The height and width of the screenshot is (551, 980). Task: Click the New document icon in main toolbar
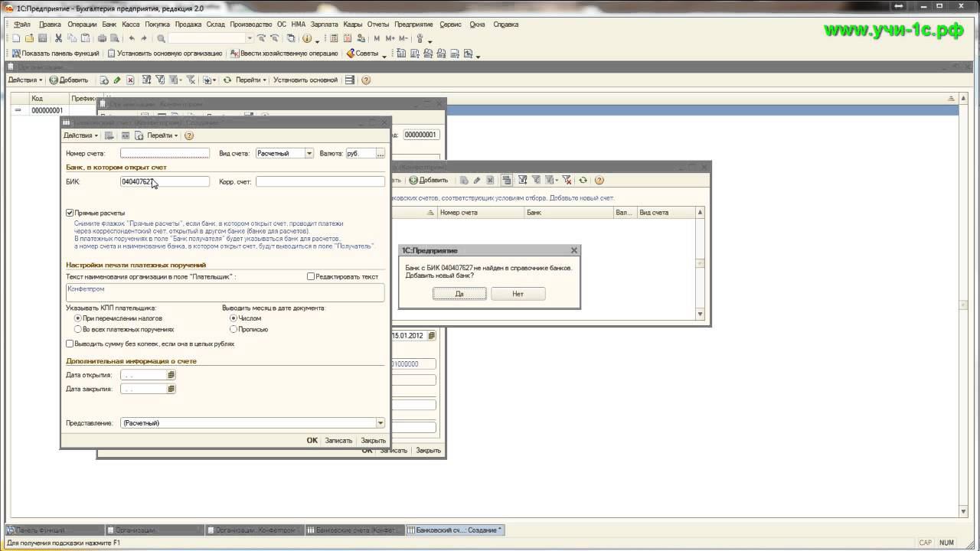click(x=16, y=38)
